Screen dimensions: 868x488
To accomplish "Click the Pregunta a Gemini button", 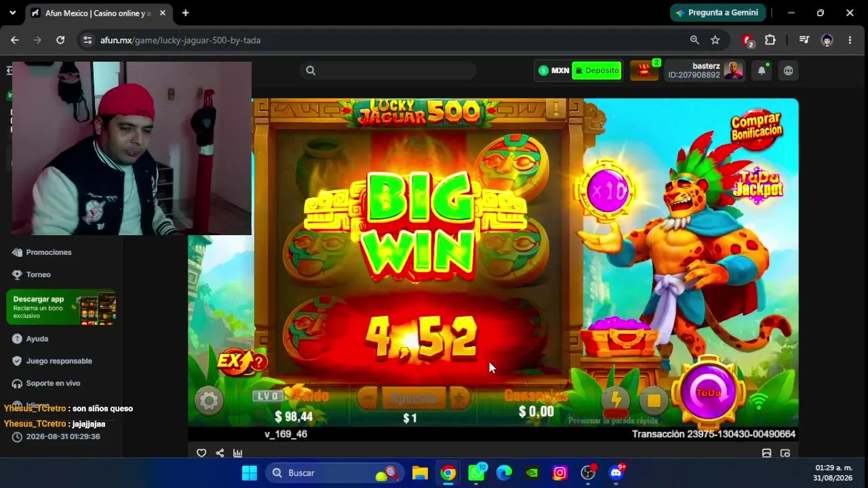I will coord(718,13).
